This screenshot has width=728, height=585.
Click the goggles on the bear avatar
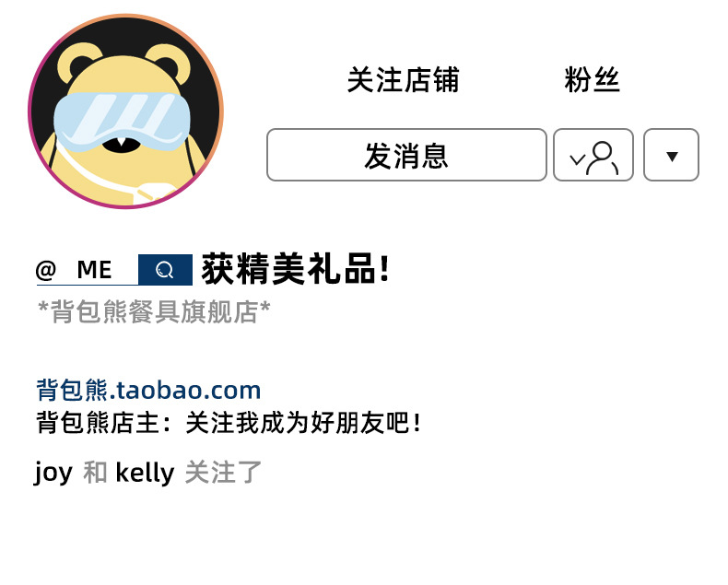123,122
